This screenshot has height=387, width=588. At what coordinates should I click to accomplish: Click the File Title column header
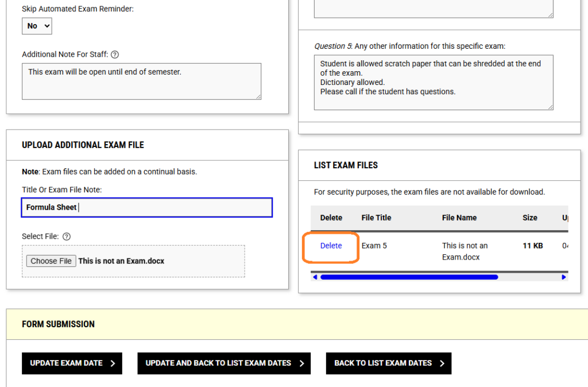[376, 218]
